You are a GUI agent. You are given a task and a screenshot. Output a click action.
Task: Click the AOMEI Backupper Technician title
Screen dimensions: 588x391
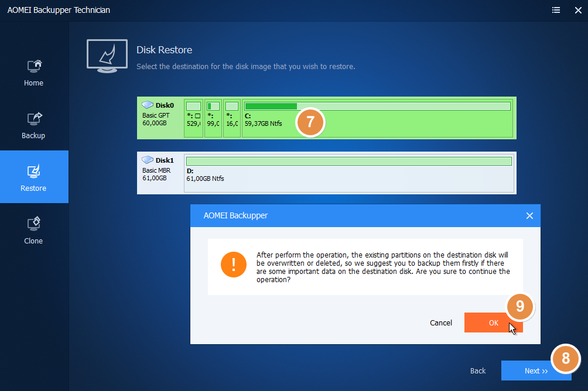pyautogui.click(x=59, y=10)
